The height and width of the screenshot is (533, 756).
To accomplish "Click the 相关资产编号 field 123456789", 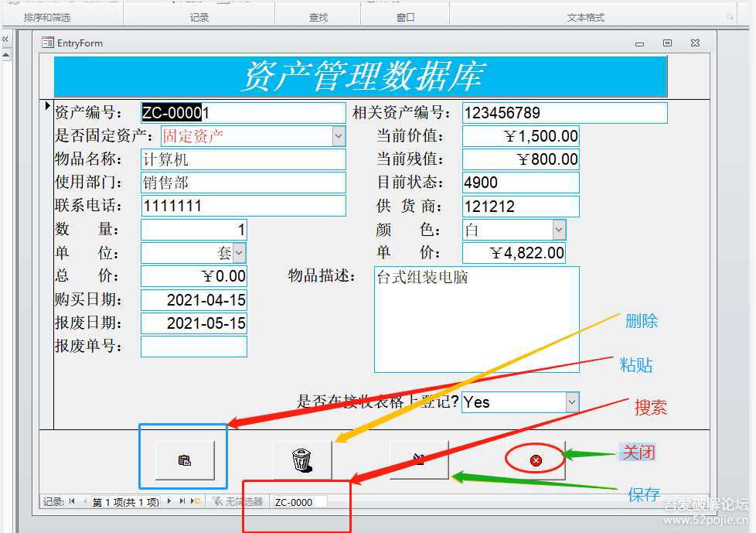I will pyautogui.click(x=564, y=113).
